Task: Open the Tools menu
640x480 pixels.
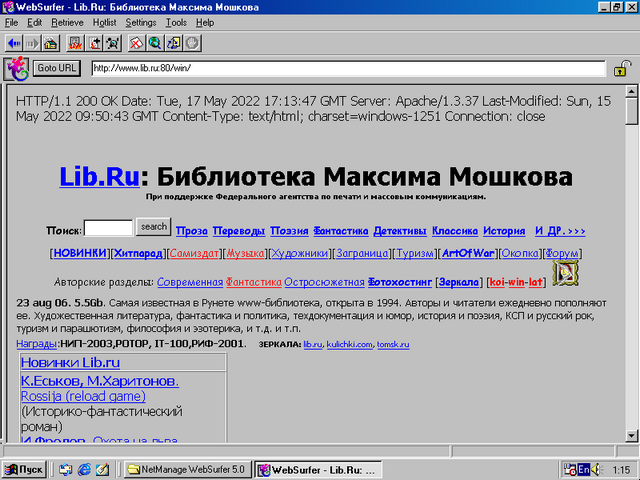Action: pyautogui.click(x=177, y=22)
